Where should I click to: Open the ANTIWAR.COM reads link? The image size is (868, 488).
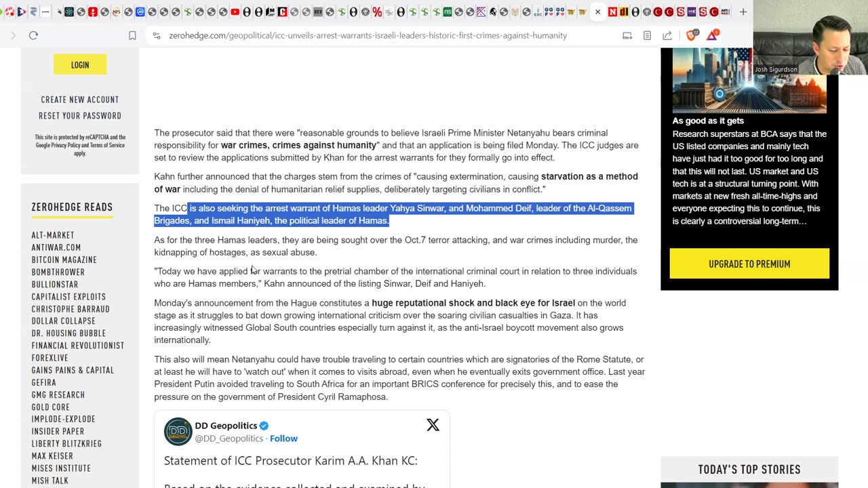click(56, 247)
